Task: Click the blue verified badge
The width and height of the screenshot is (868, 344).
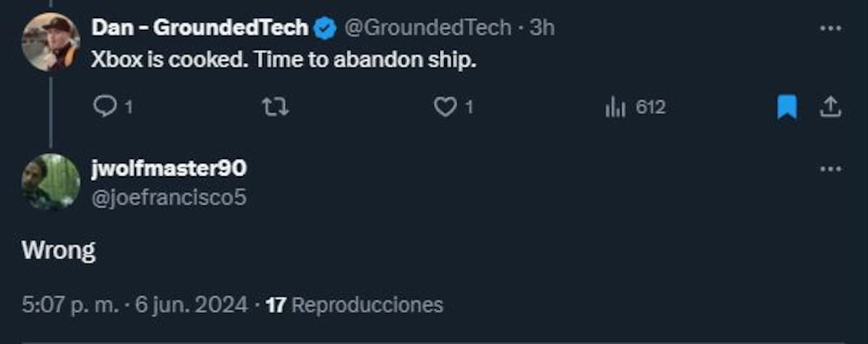Action: [x=325, y=29]
